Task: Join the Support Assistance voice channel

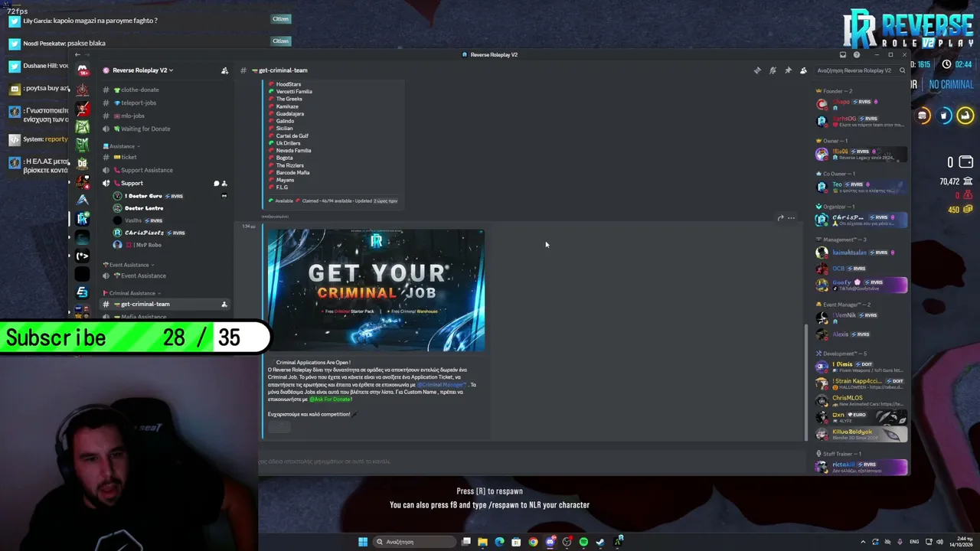Action: point(164,170)
